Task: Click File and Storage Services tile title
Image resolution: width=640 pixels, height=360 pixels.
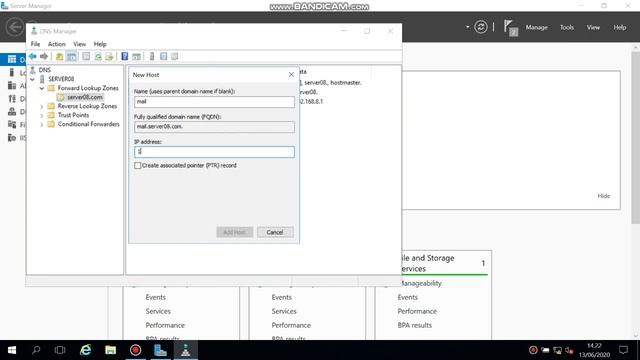Action: click(x=427, y=263)
